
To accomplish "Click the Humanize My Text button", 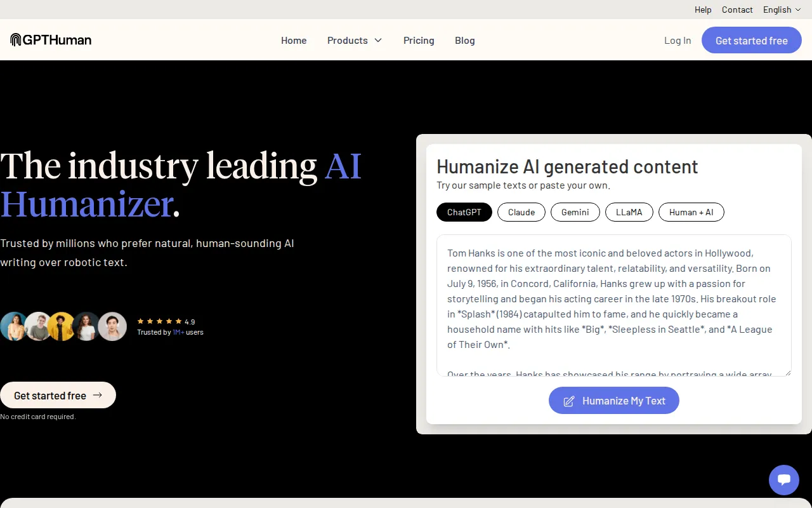I will click(614, 401).
